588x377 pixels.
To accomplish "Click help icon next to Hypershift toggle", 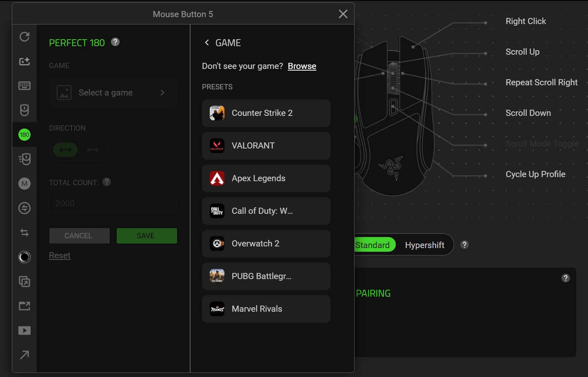I will tap(464, 245).
